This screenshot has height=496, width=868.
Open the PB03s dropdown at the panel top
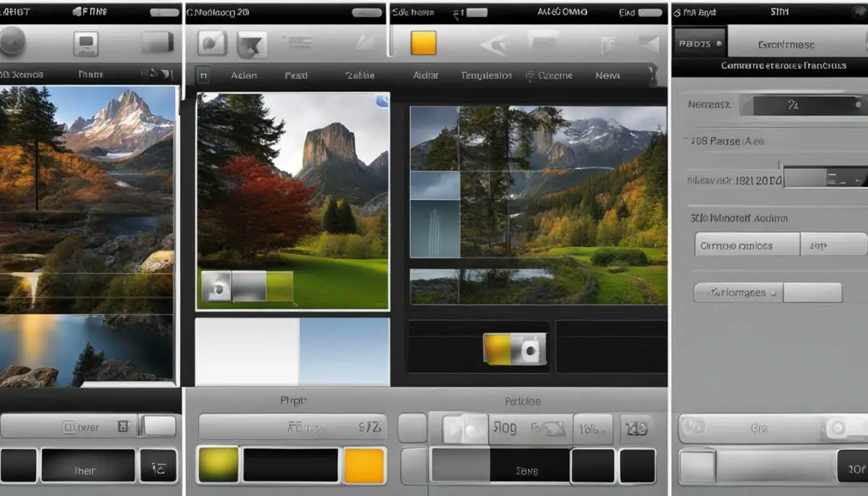click(698, 42)
